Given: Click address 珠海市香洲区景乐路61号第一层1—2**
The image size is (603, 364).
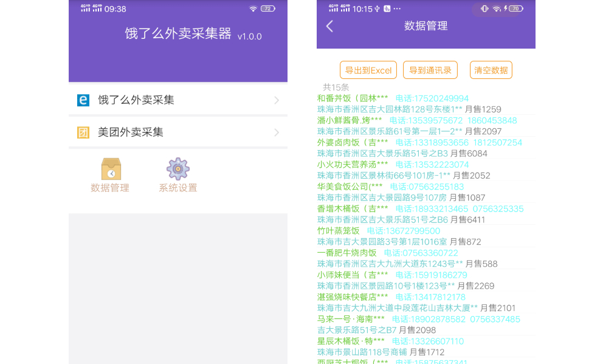Looking at the screenshot, I should [x=390, y=131].
